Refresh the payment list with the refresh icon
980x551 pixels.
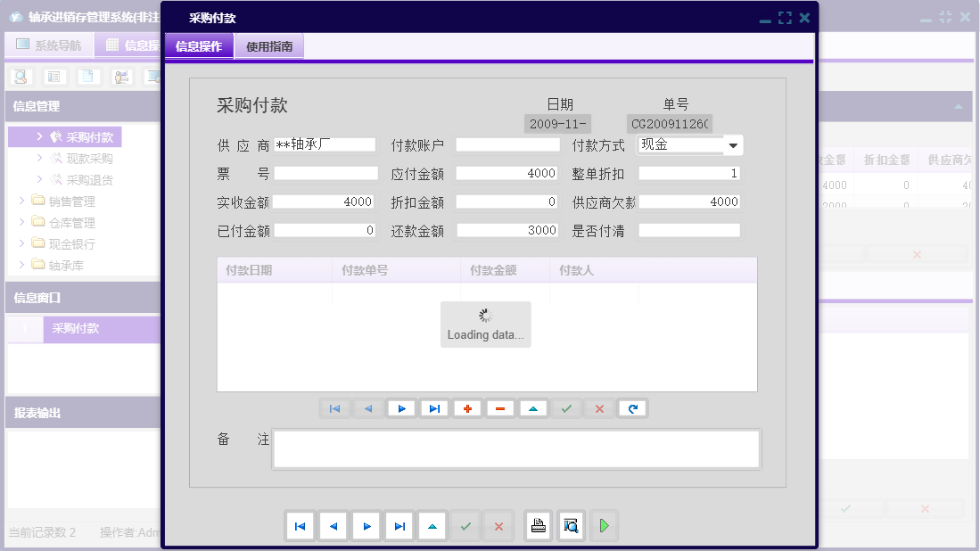coord(632,408)
